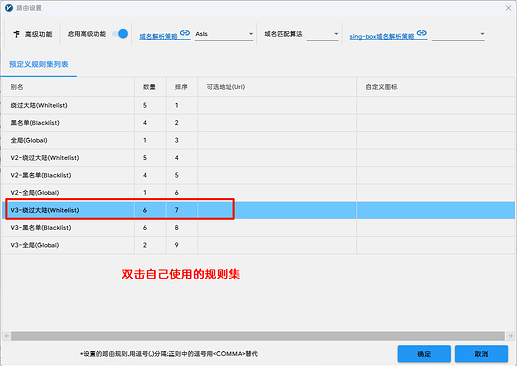
Task: Open the 高级功能 menu
Action: point(33,34)
